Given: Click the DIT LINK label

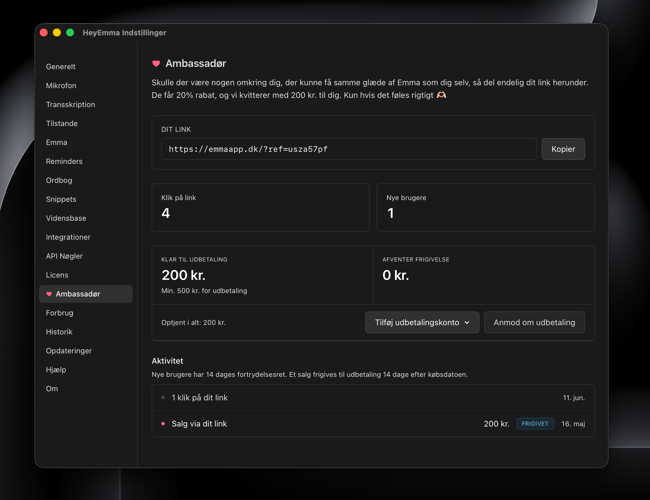Looking at the screenshot, I should click(x=176, y=129).
